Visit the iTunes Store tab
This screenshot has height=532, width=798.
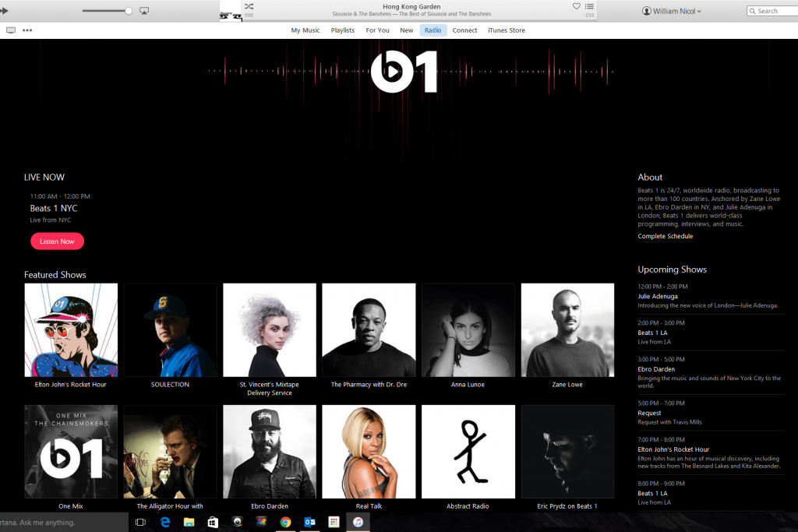click(507, 30)
